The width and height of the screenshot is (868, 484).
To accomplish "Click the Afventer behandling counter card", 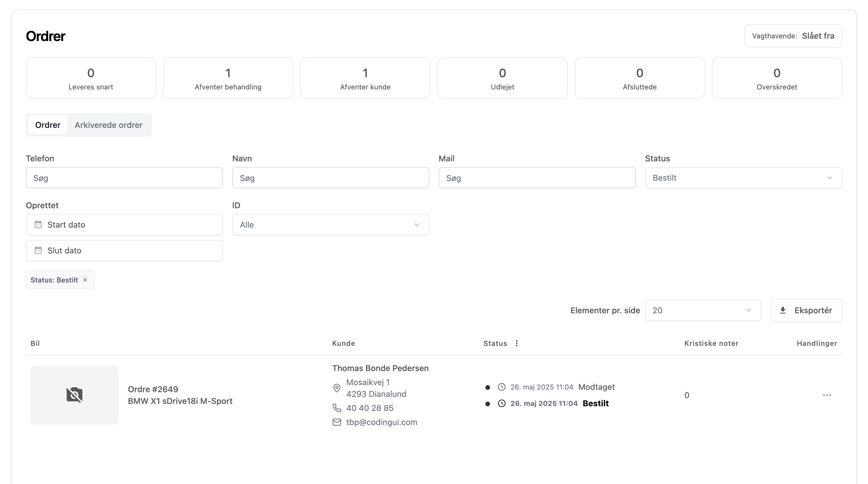I will point(228,78).
